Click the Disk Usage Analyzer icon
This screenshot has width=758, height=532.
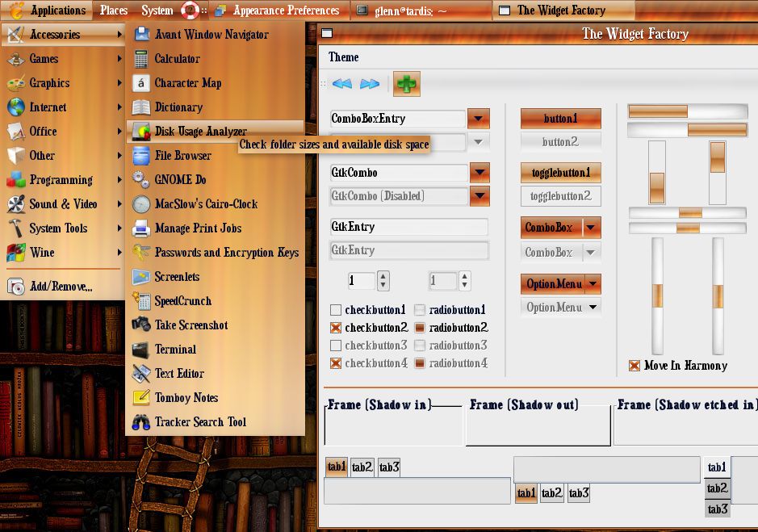click(141, 131)
